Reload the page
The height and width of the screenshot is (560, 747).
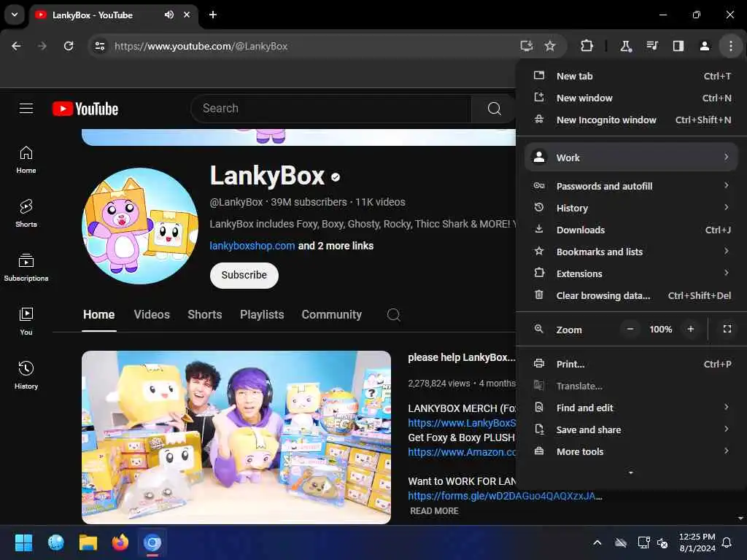pyautogui.click(x=69, y=46)
